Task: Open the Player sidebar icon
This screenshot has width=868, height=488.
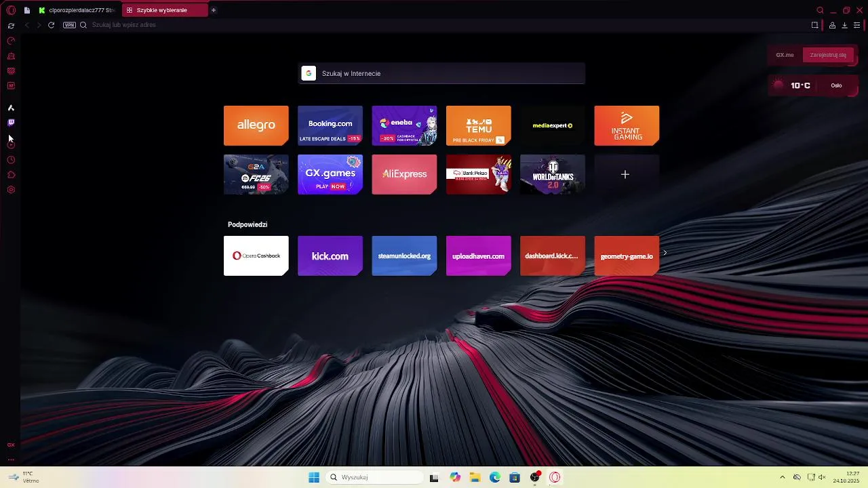Action: (11, 144)
